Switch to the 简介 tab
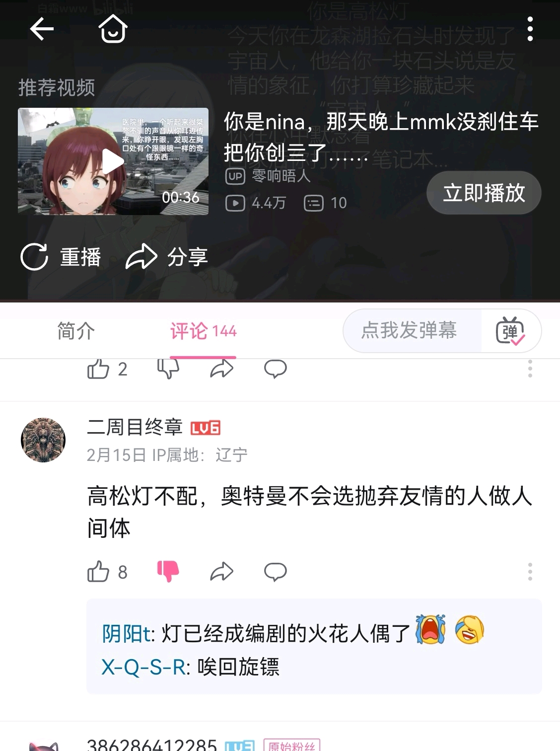The width and height of the screenshot is (560, 751). 75,331
